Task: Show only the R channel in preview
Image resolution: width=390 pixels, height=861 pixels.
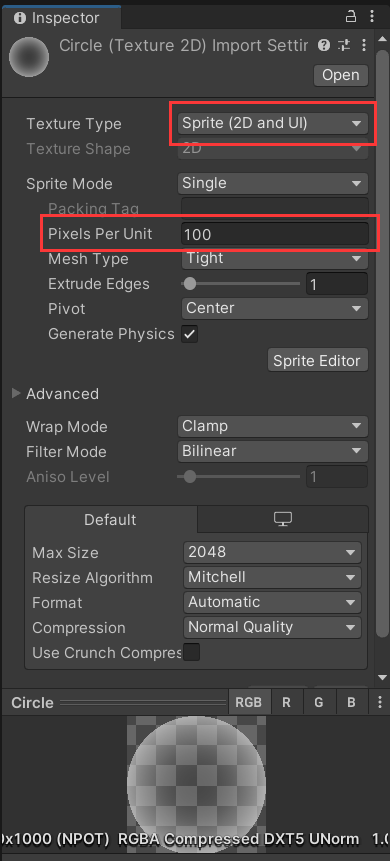Action: 286,702
